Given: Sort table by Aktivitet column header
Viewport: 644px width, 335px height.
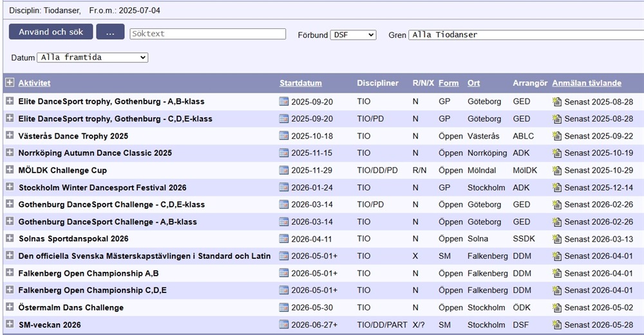Looking at the screenshot, I should [34, 83].
